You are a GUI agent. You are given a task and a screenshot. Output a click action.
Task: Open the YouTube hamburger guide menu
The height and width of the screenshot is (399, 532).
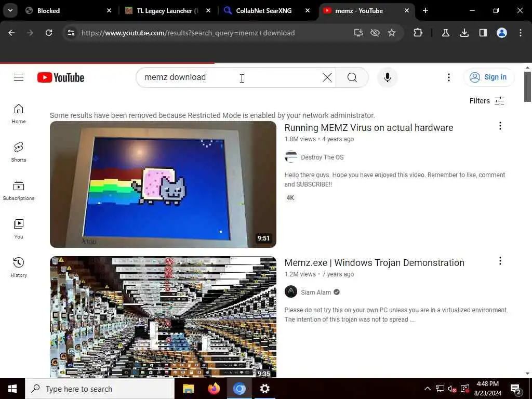19,77
